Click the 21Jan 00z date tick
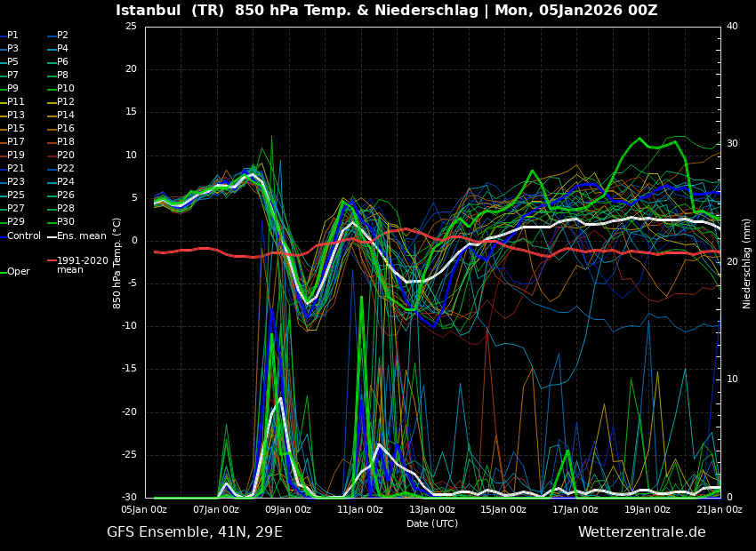756x551 pixels. (720, 510)
